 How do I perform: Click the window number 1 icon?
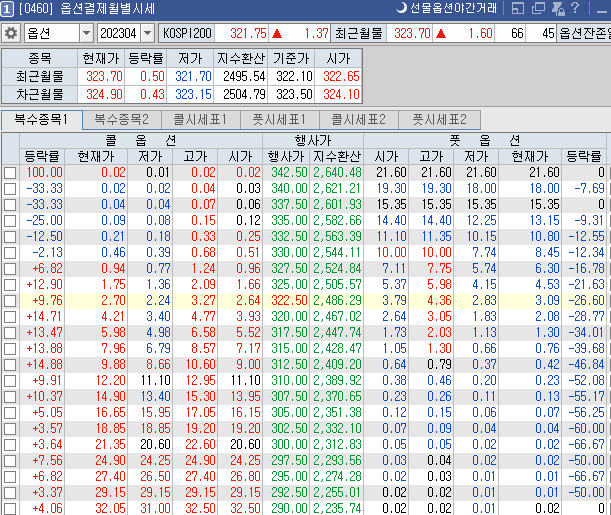coord(7,9)
